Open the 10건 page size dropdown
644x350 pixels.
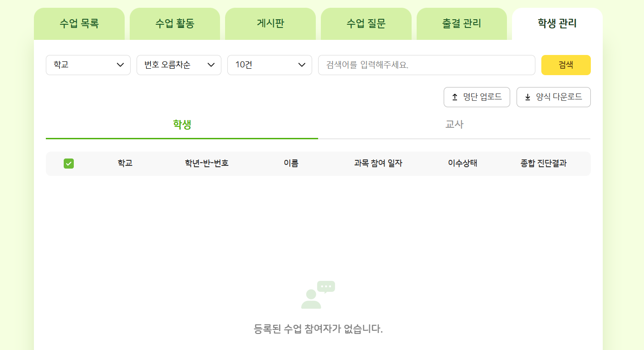[x=270, y=65]
